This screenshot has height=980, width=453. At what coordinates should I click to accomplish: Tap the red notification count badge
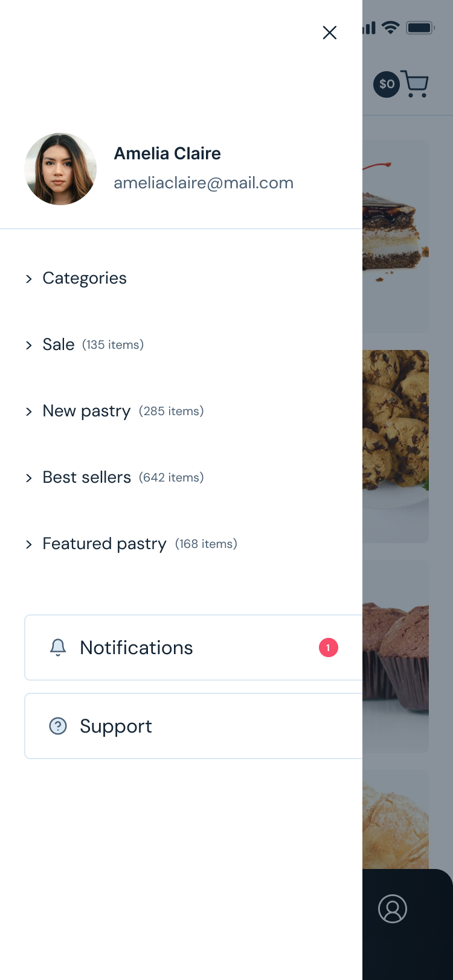tap(328, 647)
